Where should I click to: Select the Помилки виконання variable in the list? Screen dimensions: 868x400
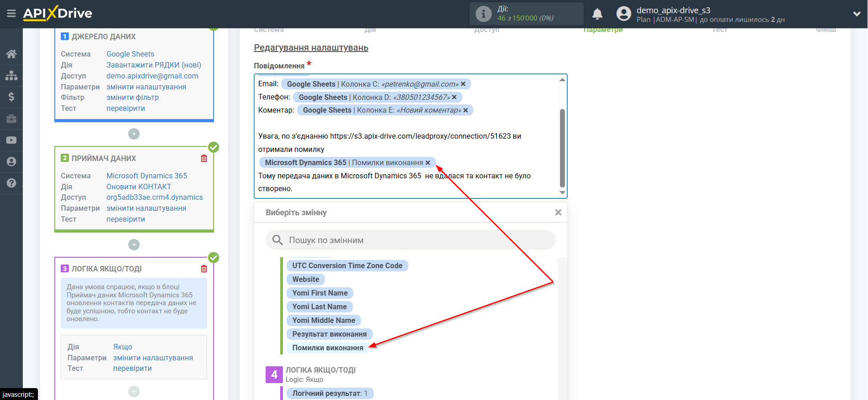pyautogui.click(x=328, y=348)
